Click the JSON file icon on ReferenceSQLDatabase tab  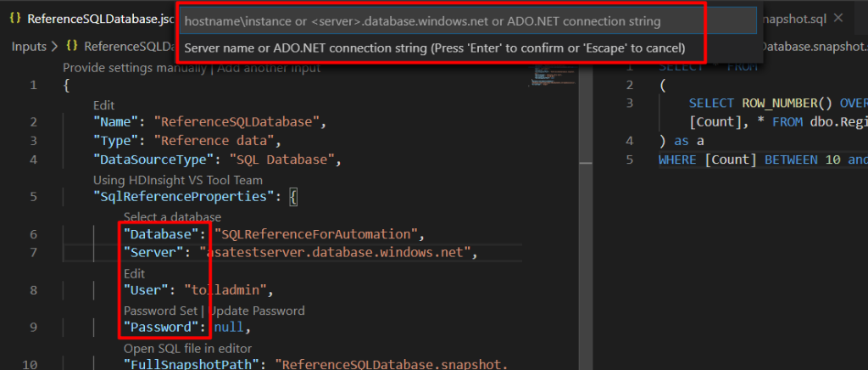(x=14, y=18)
